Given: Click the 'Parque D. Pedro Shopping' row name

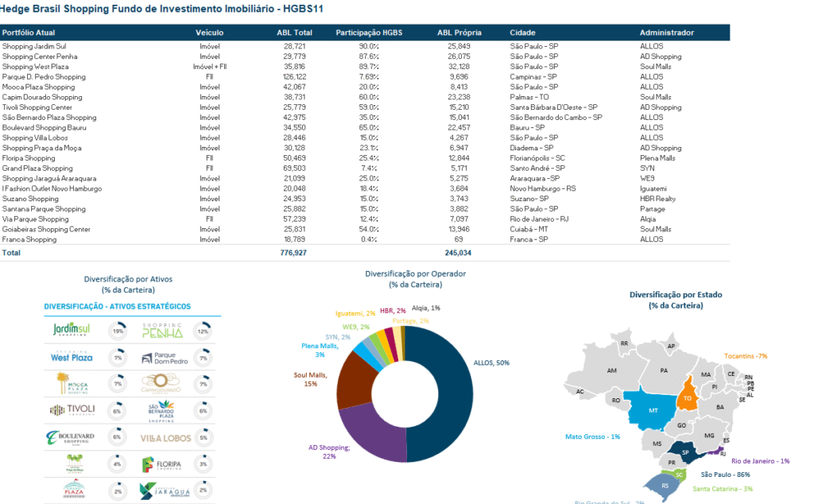Looking at the screenshot, I should (44, 77).
